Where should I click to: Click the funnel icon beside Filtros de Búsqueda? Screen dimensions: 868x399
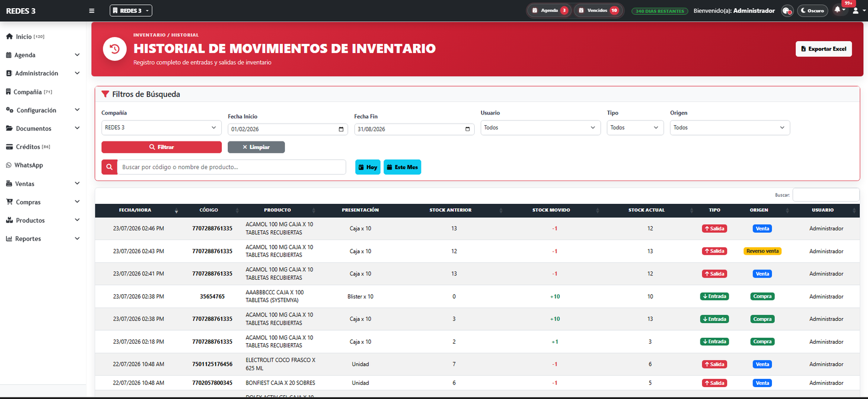105,94
